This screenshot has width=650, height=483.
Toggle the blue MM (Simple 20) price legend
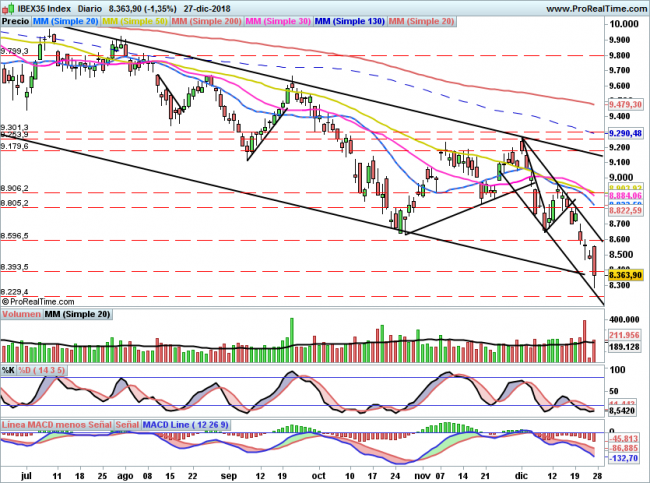pyautogui.click(x=65, y=19)
